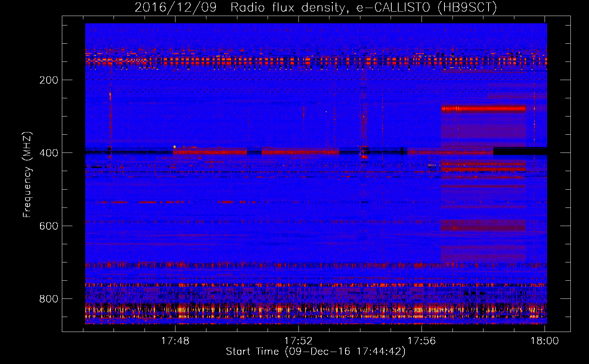
Task: Click the 17:52 time tick label
Action: [299, 341]
